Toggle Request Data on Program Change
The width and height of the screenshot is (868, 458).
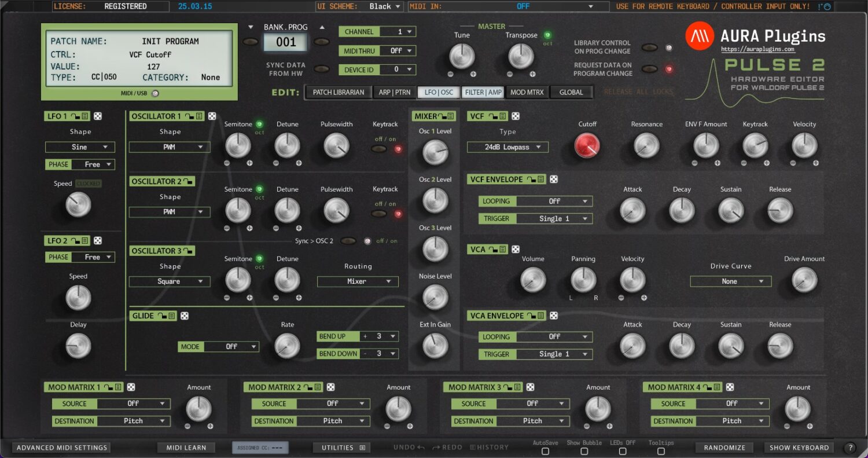649,69
